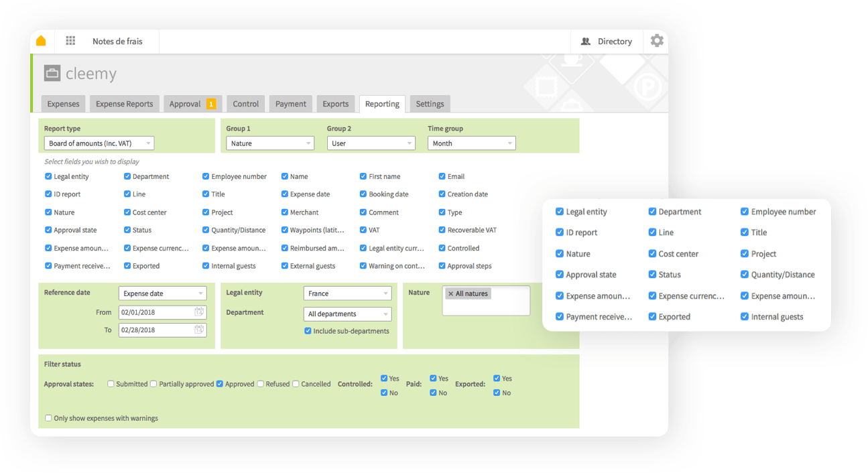Image resolution: width=868 pixels, height=473 pixels.
Task: Uncheck the Type field checkbox
Action: pyautogui.click(x=442, y=212)
